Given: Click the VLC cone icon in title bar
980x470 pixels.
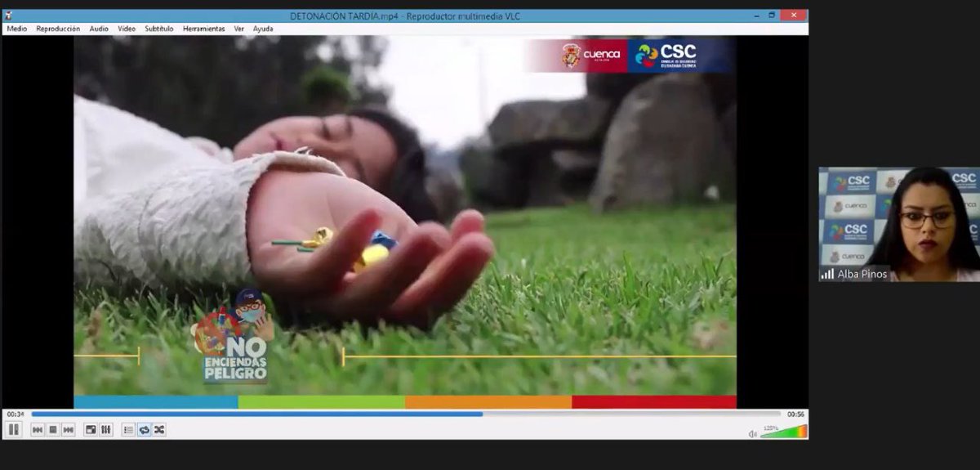Looking at the screenshot, I should [9, 16].
